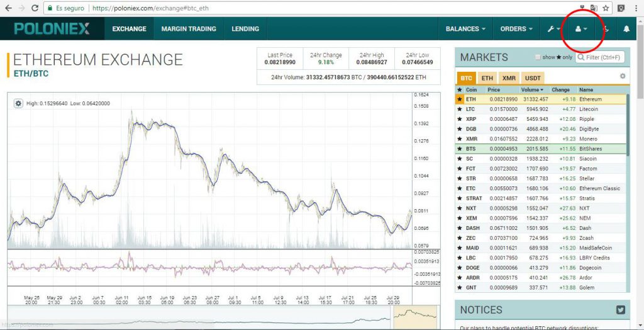Select the ETH markets tab
644x330 pixels.
pos(487,78)
